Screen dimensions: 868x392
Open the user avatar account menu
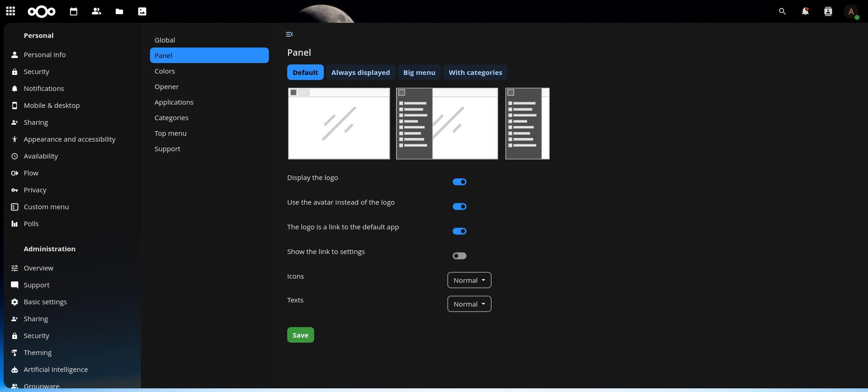coord(851,11)
